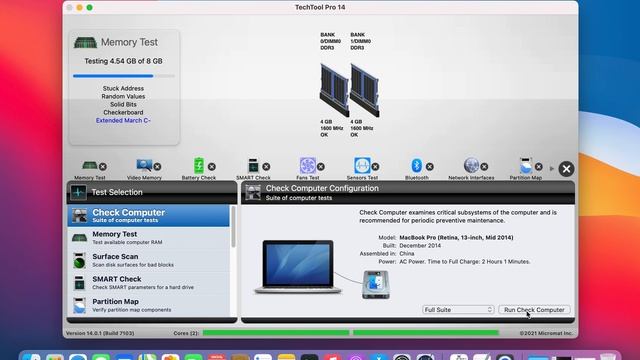This screenshot has height=360, width=640.
Task: Remove SMART Check from the queue
Action: pos(266,167)
